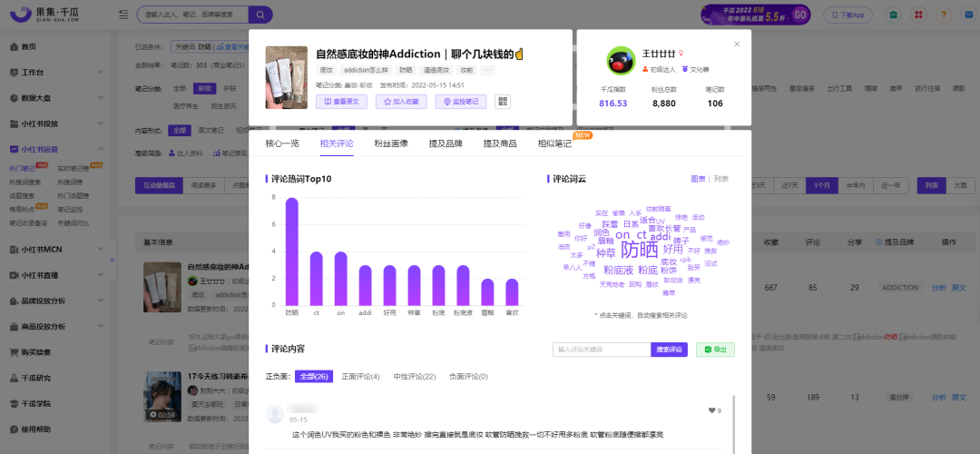Switch to the 相似笔记 tab

[554, 143]
